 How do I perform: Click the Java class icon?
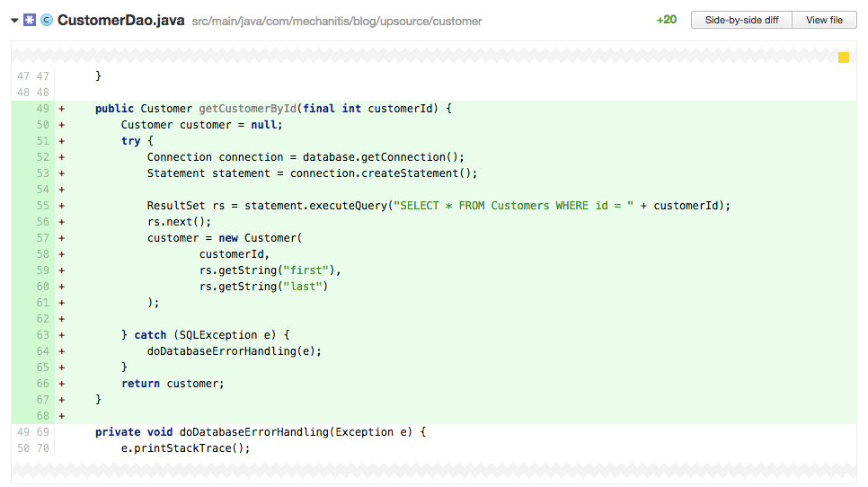[47, 21]
